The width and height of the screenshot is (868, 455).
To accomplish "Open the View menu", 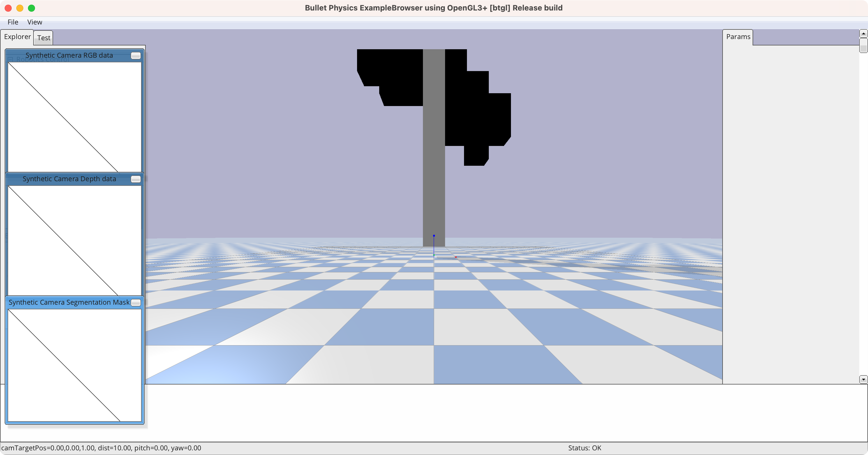I will click(x=34, y=22).
